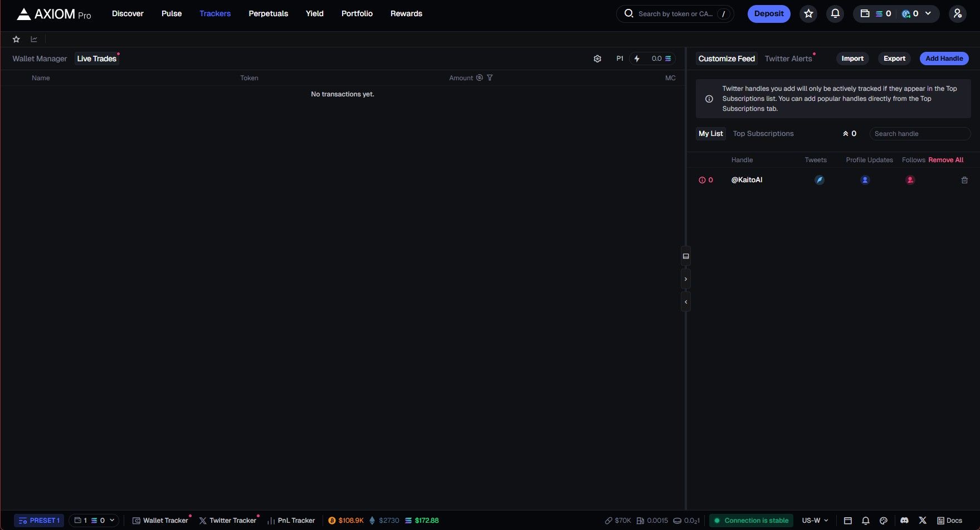980x530 pixels.
Task: Open the watchlist star icon in header
Action: (x=808, y=14)
